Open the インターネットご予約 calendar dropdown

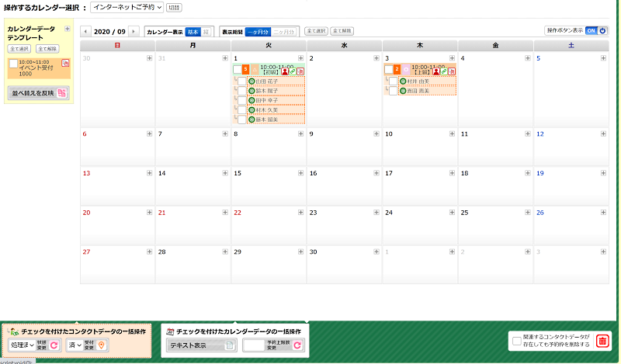click(x=127, y=7)
